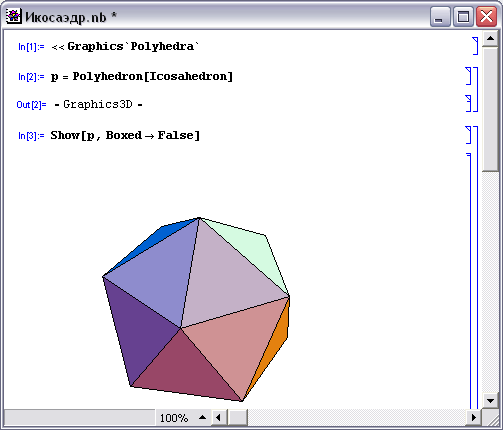
Task: Click the Mathematica notebook icon in title bar
Action: tap(13, 16)
